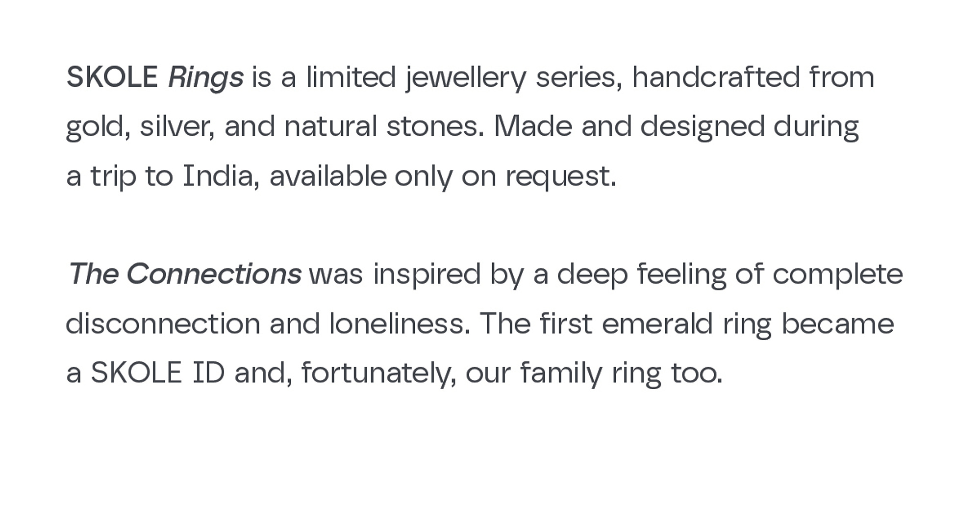980x522 pixels.
Task: Click the word designed
Action: point(703,127)
